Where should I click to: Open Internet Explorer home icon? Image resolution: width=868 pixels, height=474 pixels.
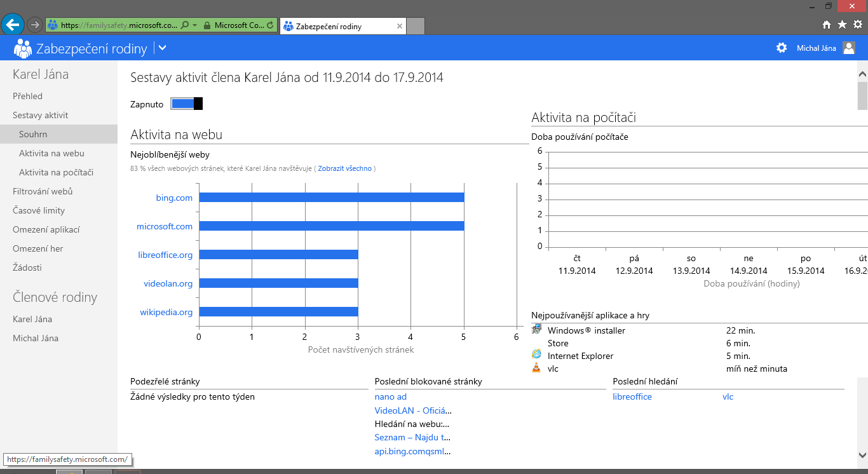point(827,25)
